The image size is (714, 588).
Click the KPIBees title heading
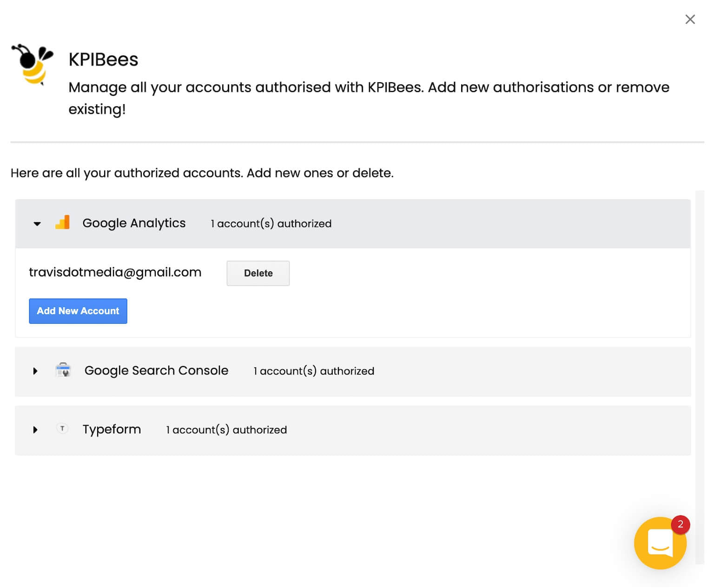pos(103,59)
